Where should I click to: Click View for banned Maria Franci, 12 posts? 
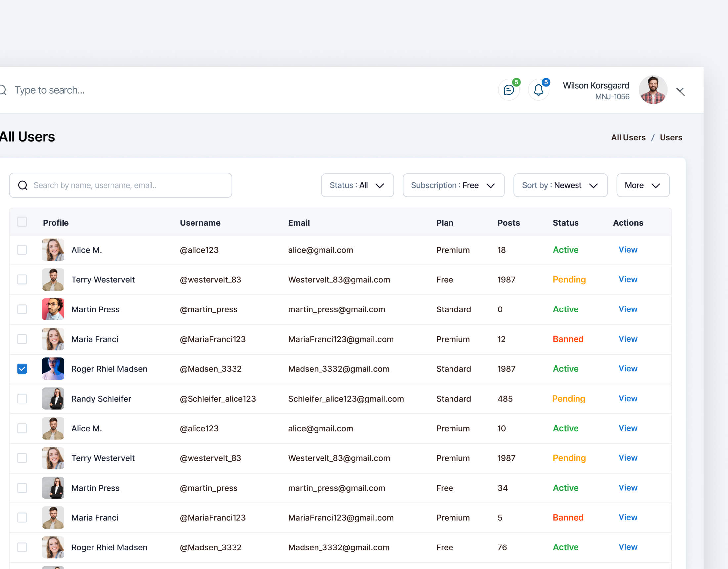(628, 339)
